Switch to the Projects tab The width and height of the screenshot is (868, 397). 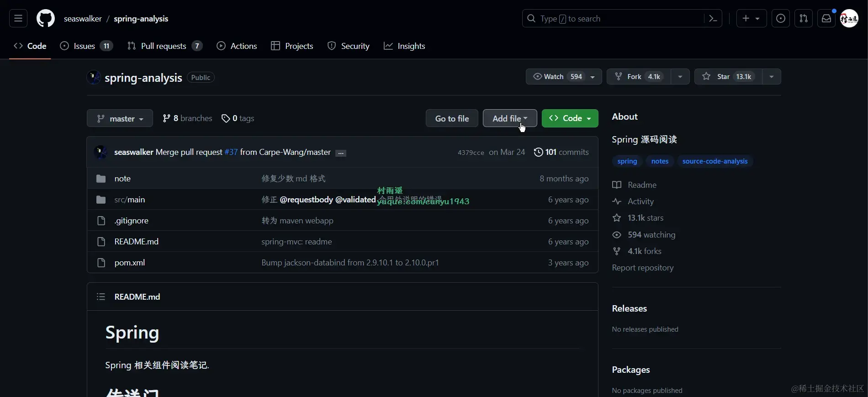(x=292, y=46)
